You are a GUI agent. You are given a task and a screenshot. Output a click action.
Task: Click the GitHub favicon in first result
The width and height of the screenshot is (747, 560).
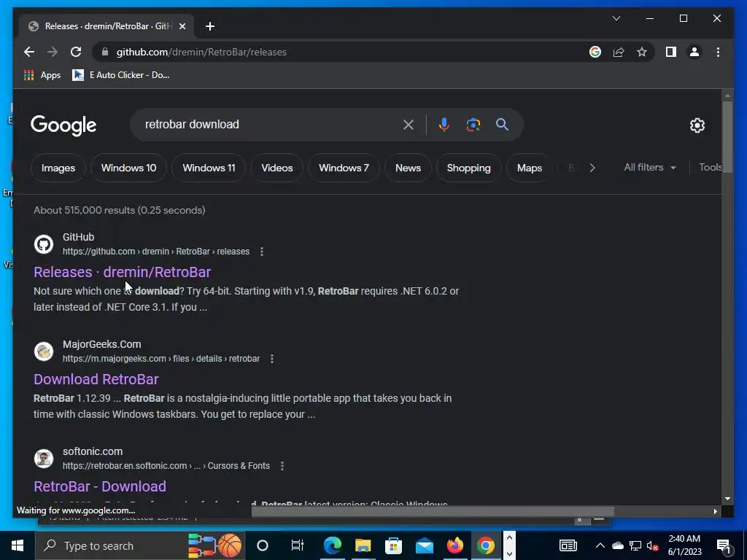(x=43, y=244)
